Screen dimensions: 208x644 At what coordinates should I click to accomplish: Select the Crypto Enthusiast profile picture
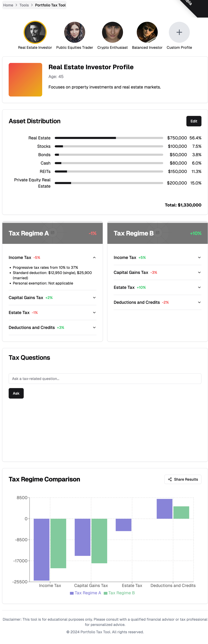112,32
